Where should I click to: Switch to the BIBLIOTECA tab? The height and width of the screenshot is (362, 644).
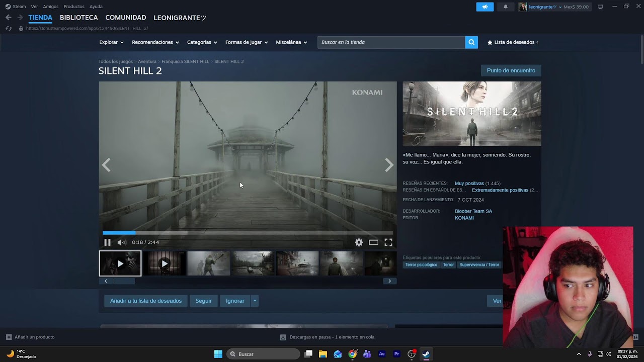(x=79, y=18)
